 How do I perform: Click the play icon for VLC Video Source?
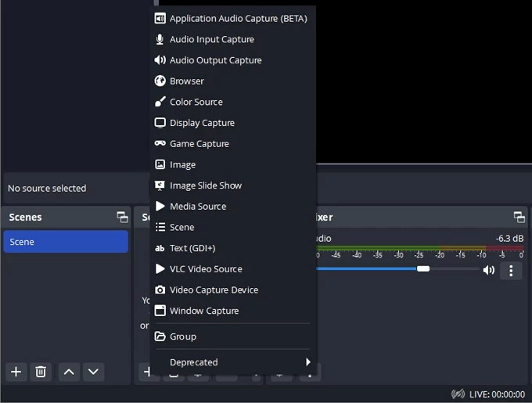160,269
